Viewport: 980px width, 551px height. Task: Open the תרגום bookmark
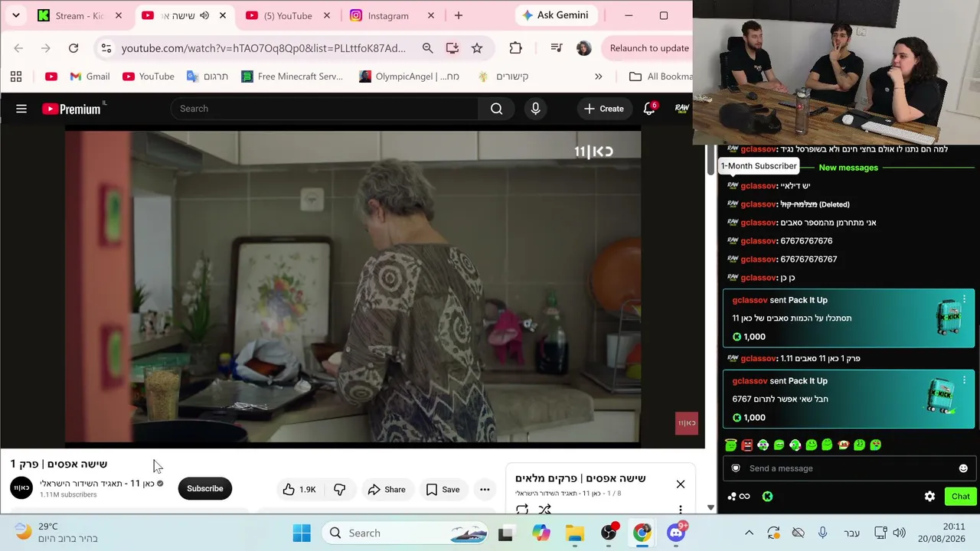[207, 77]
